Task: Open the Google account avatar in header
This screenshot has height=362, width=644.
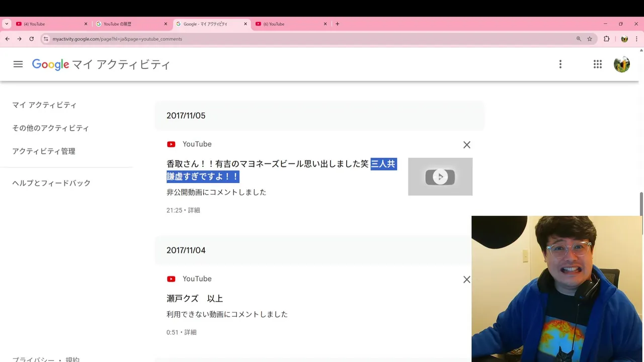Action: [622, 64]
